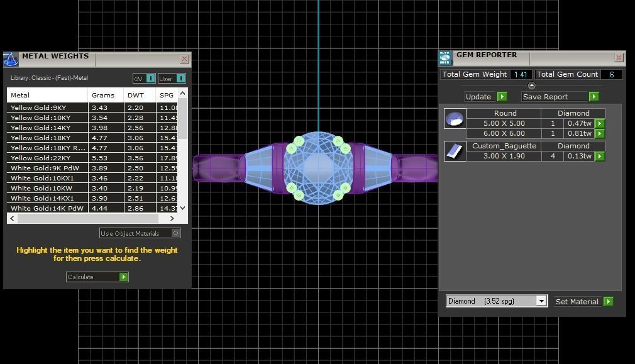Select the Yellow Gold:10KY row
Screen dimensions: 635x364
(x=92, y=118)
